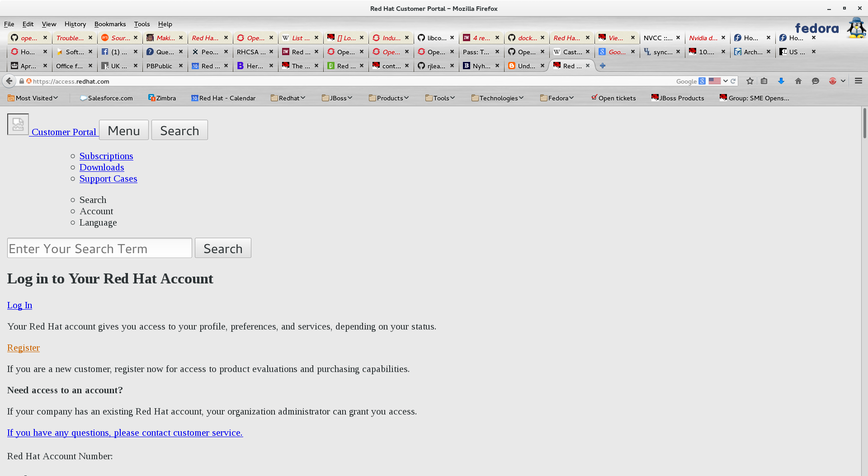Click the Search button beside Menu
The height and width of the screenshot is (476, 868).
click(179, 130)
